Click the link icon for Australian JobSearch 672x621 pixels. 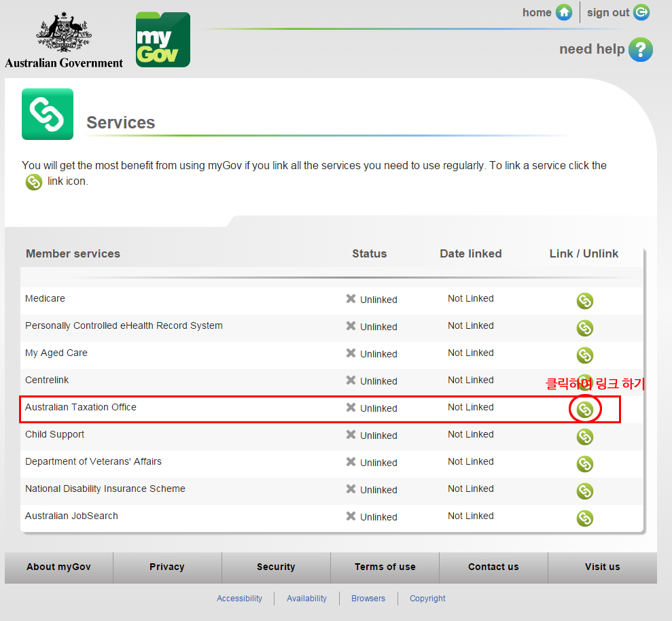click(x=584, y=518)
